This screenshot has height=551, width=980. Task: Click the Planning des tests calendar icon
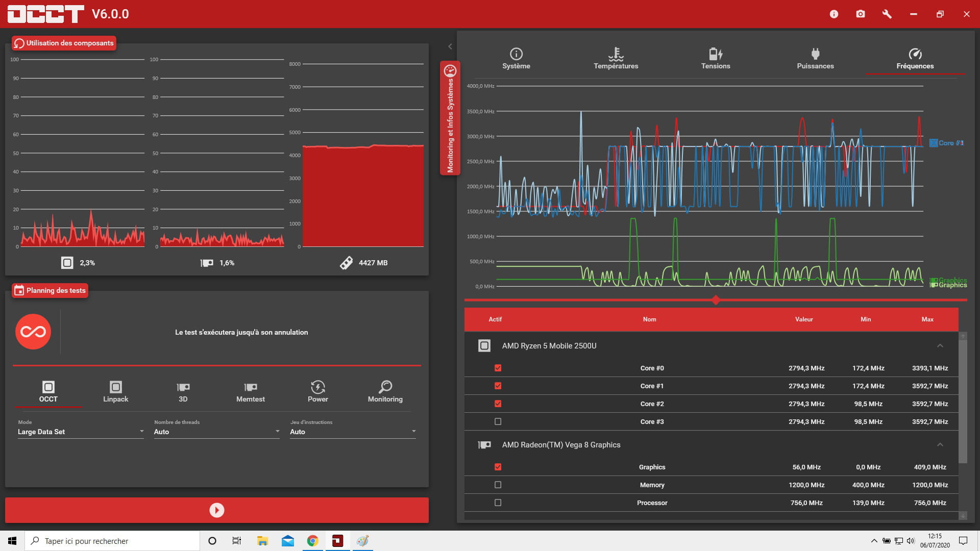coord(19,290)
